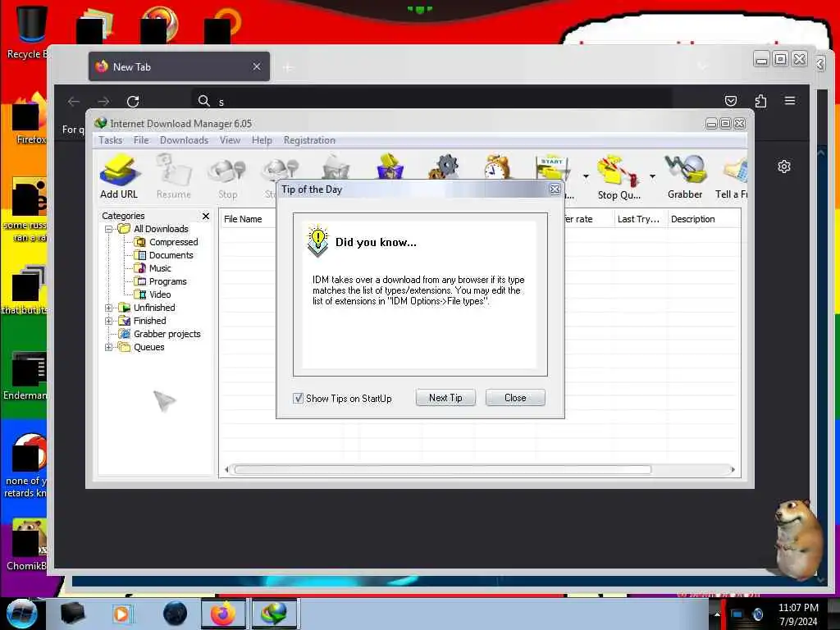The width and height of the screenshot is (840, 630).
Task: Close Tip of the Day with X
Action: [555, 189]
